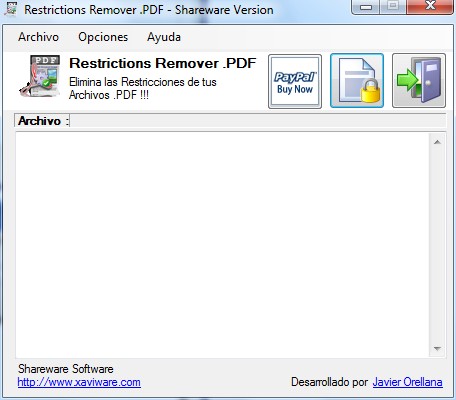Open the Ayuda menu

click(x=164, y=37)
